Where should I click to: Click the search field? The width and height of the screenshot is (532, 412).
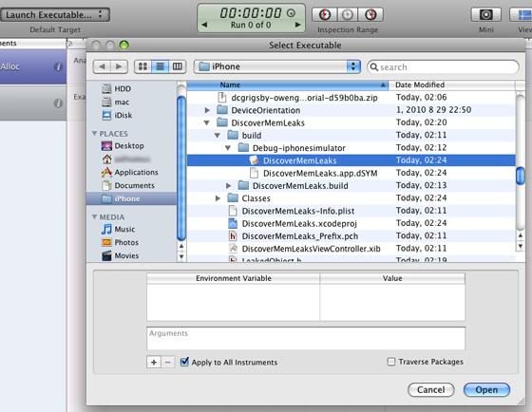pos(443,66)
